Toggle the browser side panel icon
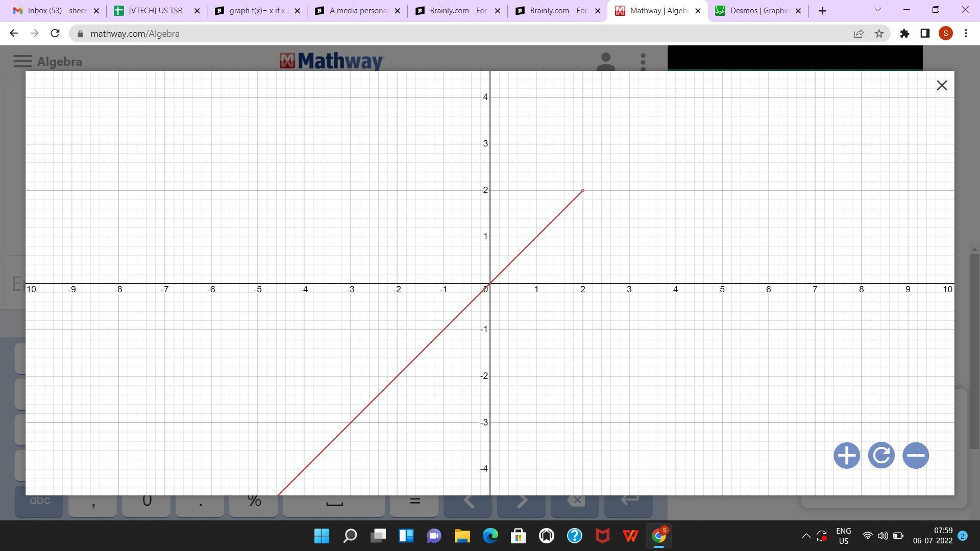980x551 pixels. [x=925, y=34]
